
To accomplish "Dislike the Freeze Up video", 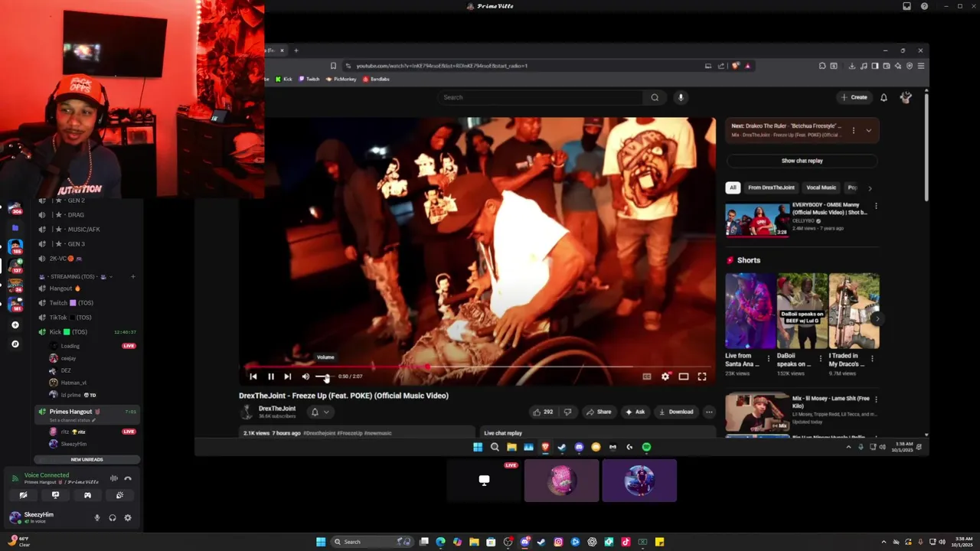I will click(567, 412).
